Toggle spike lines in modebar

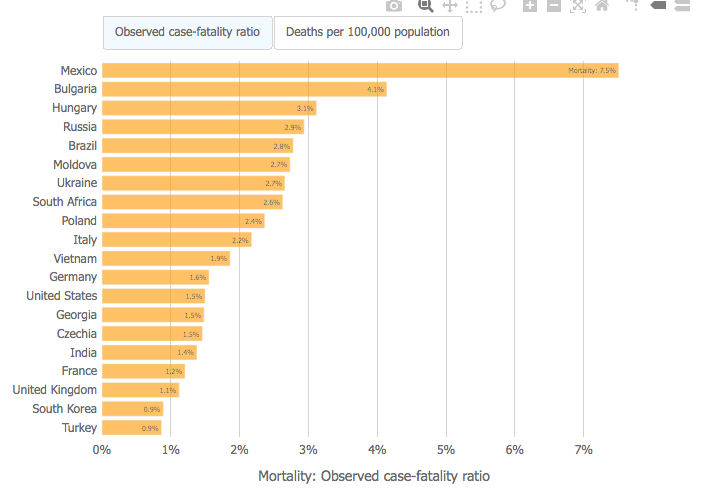(x=633, y=6)
